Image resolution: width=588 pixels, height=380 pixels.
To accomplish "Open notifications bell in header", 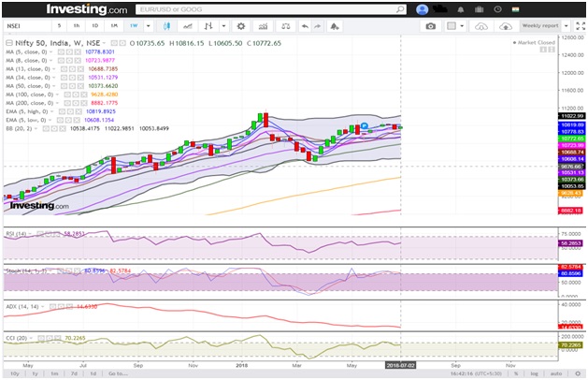I will (461, 9).
